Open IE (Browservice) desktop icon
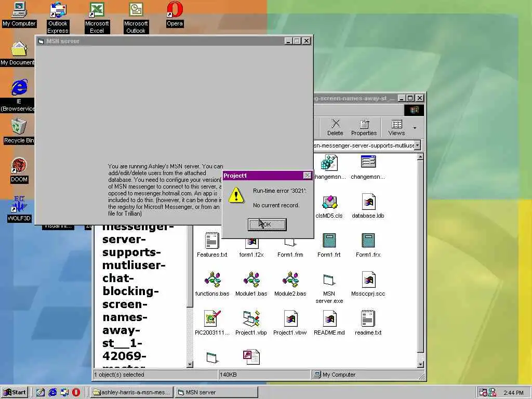 (18, 96)
